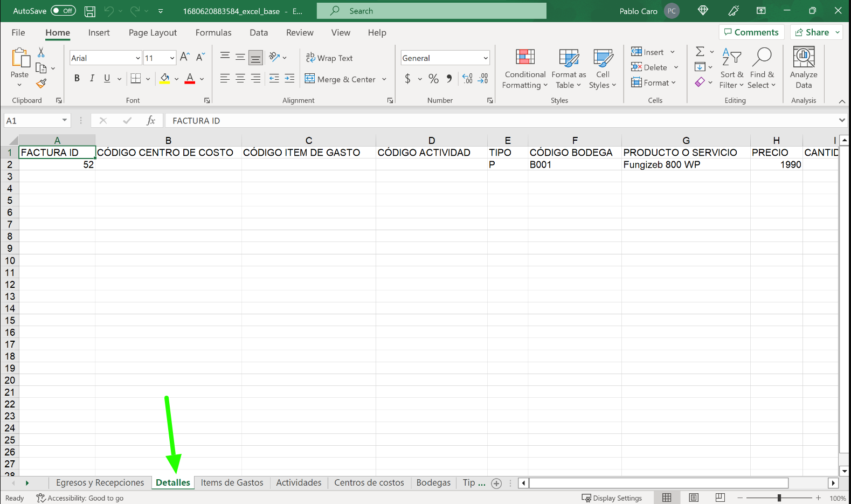Click the AutoSum sigma icon
Image resolution: width=851 pixels, height=504 pixels.
pyautogui.click(x=700, y=52)
